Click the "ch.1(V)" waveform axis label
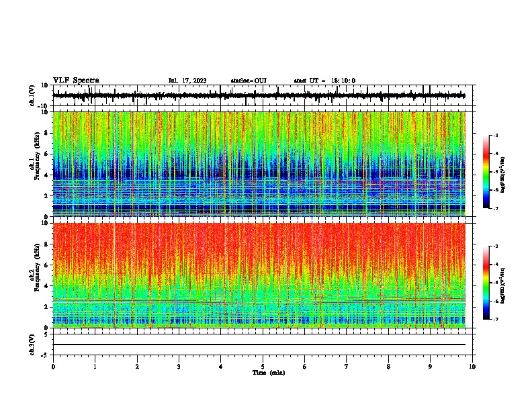Screen dimensions: 532x411 pyautogui.click(x=32, y=95)
